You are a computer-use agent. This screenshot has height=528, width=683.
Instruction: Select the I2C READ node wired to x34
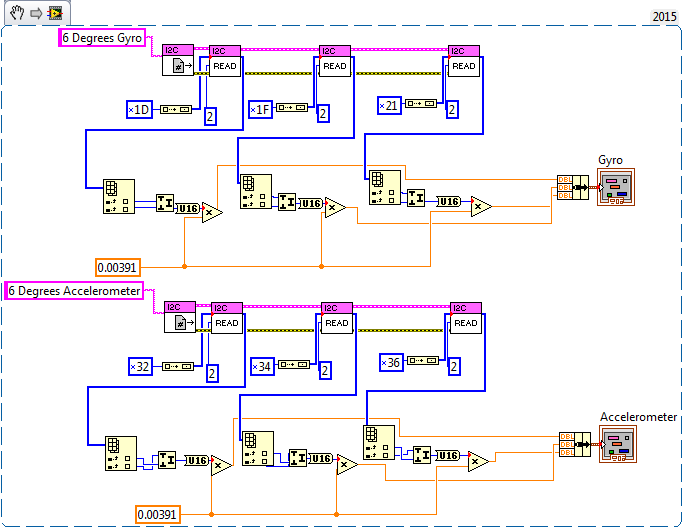(x=336, y=318)
